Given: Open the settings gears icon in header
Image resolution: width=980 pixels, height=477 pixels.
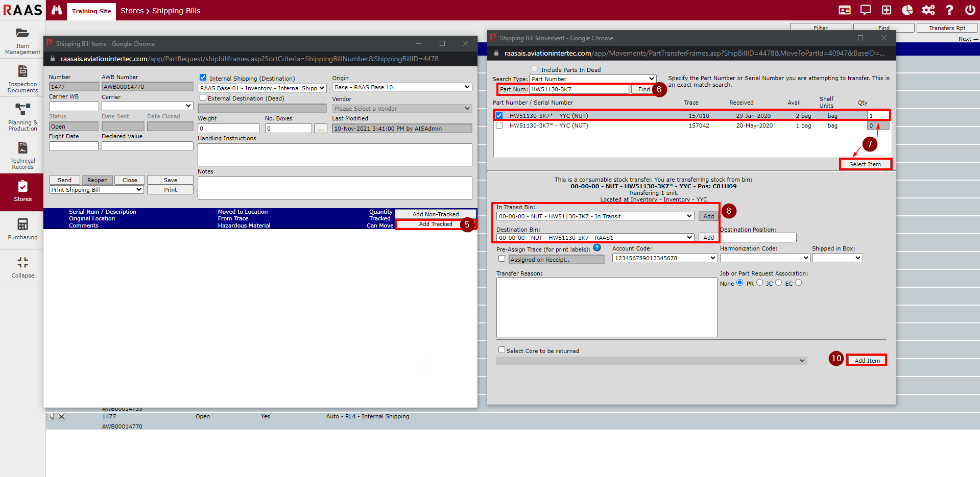Looking at the screenshot, I should pos(928,10).
